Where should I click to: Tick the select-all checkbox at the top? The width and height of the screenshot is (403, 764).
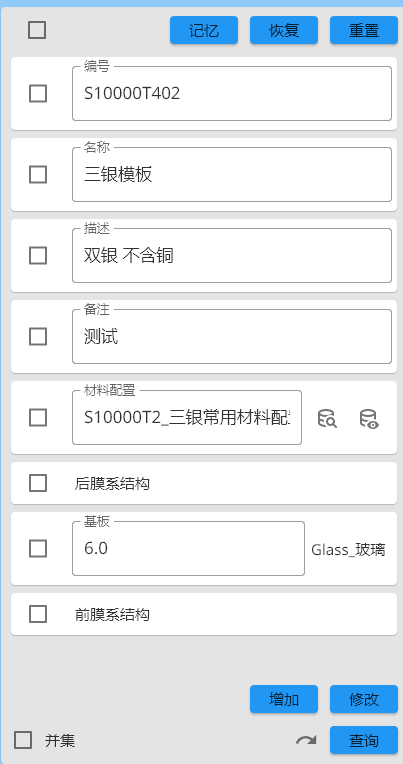pos(37,30)
